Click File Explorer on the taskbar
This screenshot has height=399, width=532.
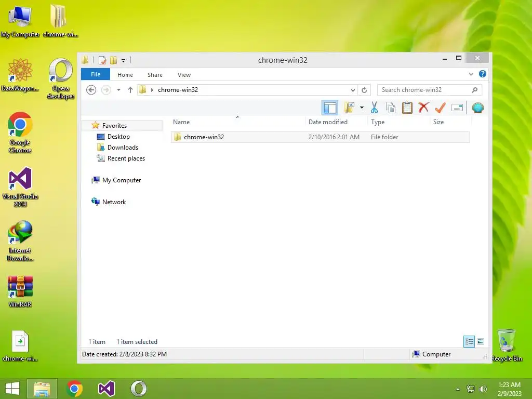42,389
